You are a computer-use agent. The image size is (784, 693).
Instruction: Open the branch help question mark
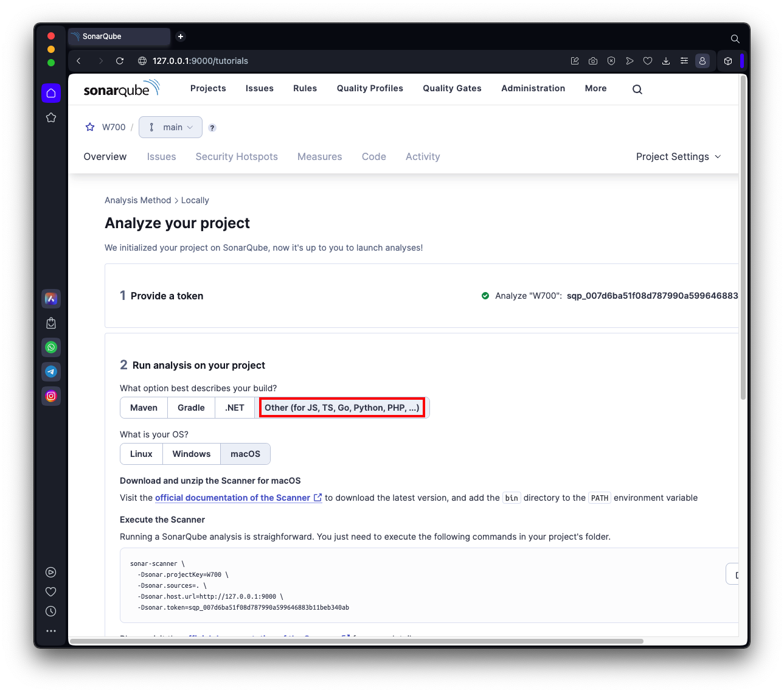[x=212, y=128]
